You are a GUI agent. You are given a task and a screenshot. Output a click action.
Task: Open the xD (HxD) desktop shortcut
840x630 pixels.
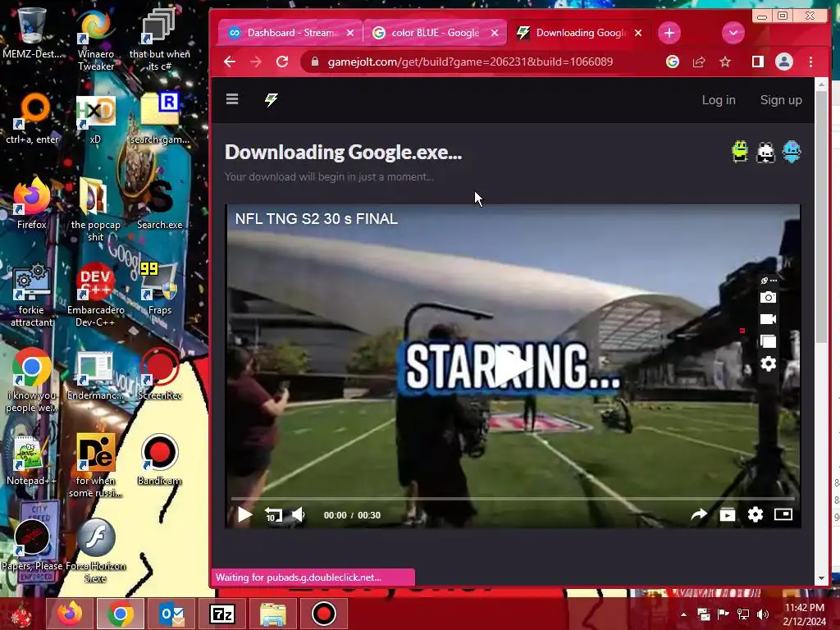95,119
